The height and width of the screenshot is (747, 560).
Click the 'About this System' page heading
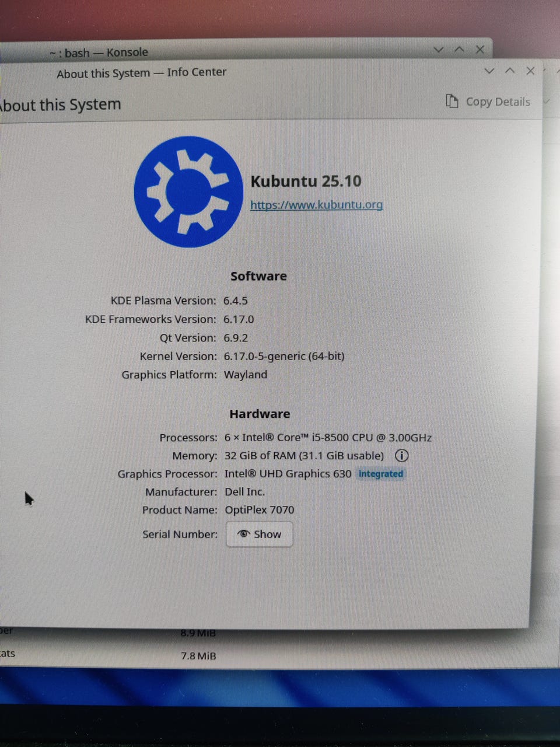(60, 105)
